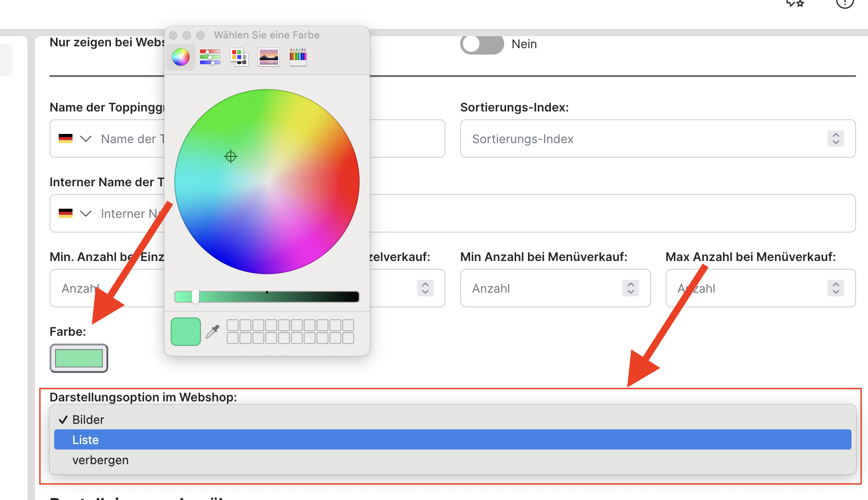The height and width of the screenshot is (500, 868).
Task: Switch to the pencils color picker
Action: (x=298, y=57)
